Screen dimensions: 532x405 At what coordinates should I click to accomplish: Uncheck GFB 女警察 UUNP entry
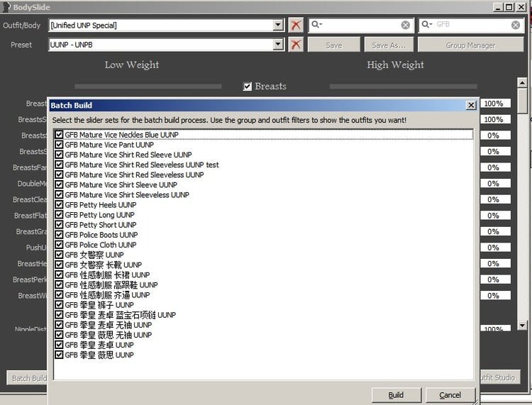[59, 255]
